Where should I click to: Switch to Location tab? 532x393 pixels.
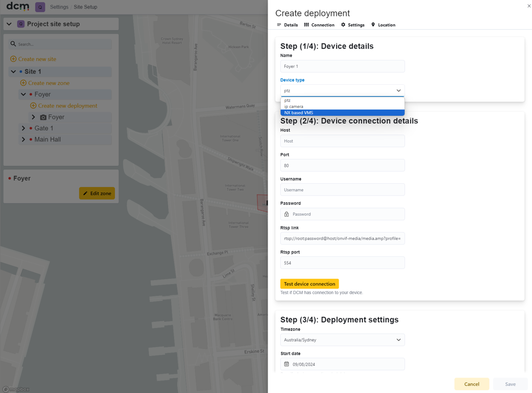tap(384, 25)
